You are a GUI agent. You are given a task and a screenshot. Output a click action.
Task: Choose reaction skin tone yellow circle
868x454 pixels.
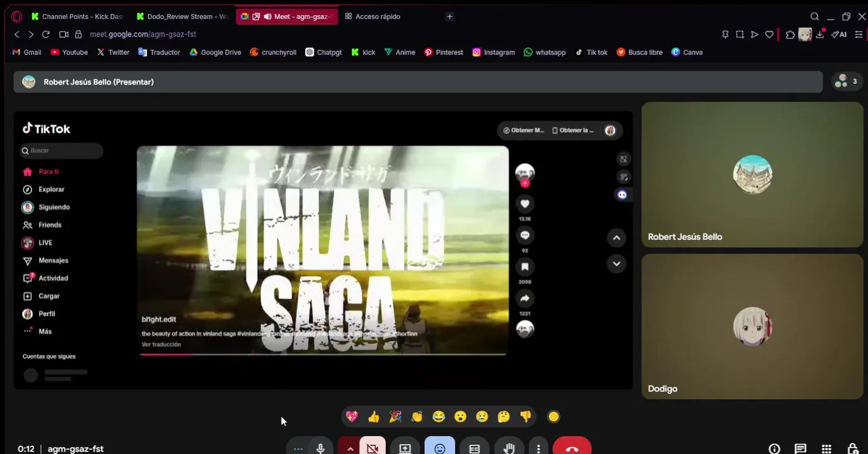point(553,416)
